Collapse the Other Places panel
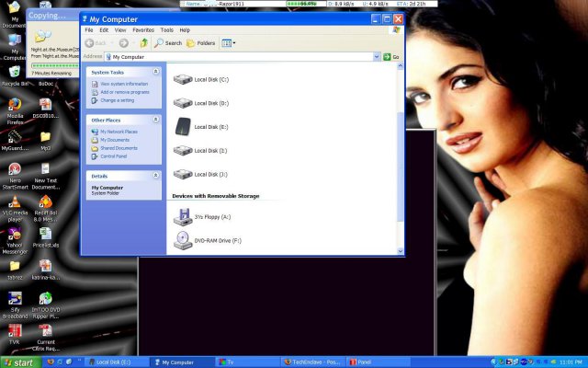Image resolution: width=588 pixels, height=368 pixels. pos(155,120)
